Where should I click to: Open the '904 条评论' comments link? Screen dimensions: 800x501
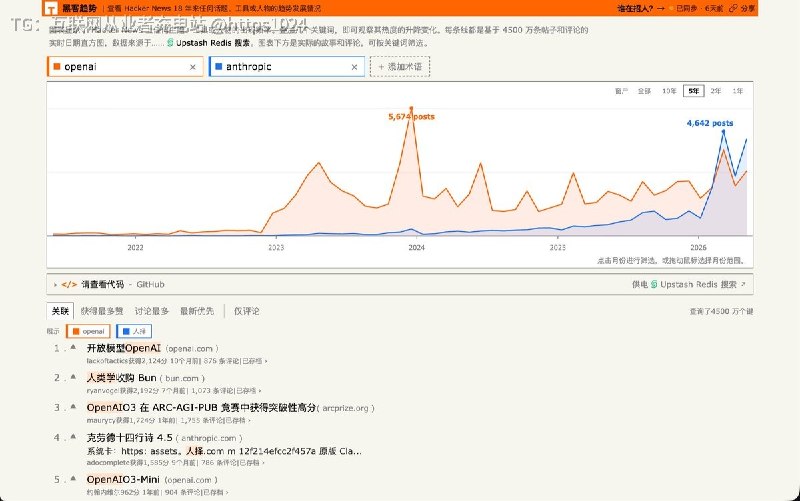(x=183, y=492)
